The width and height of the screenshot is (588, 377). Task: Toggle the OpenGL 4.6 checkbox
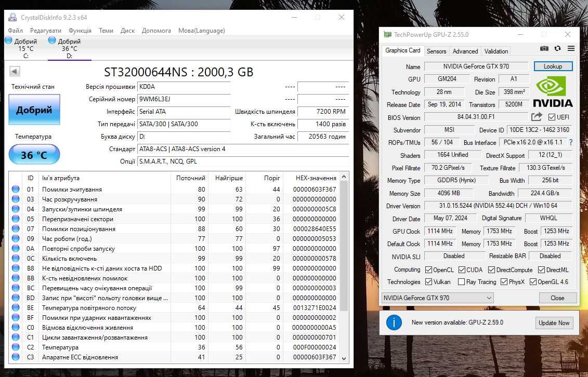tap(533, 282)
